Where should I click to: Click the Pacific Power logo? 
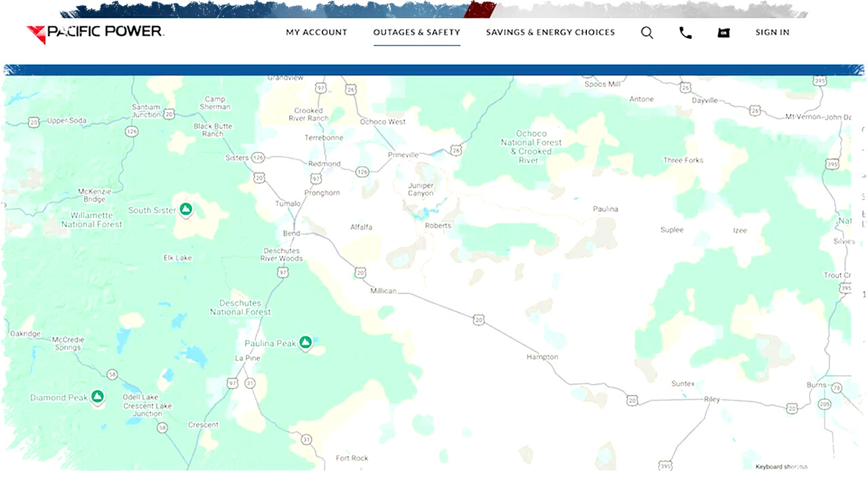[94, 32]
